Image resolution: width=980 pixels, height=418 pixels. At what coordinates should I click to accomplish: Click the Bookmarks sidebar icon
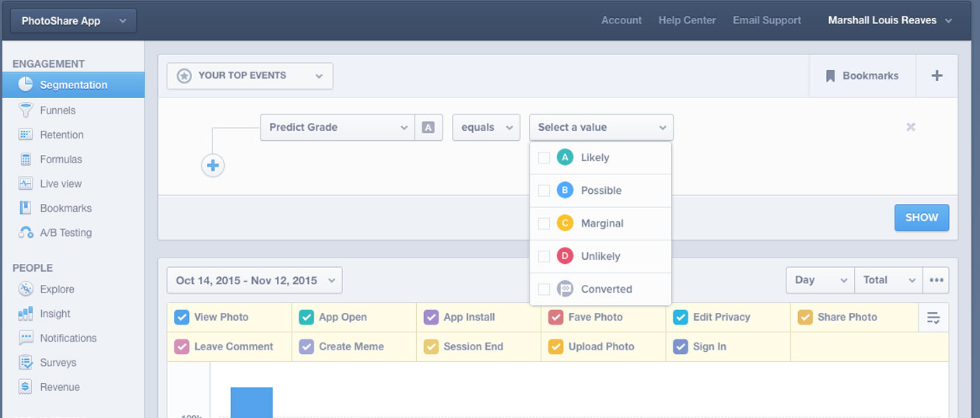coord(26,208)
